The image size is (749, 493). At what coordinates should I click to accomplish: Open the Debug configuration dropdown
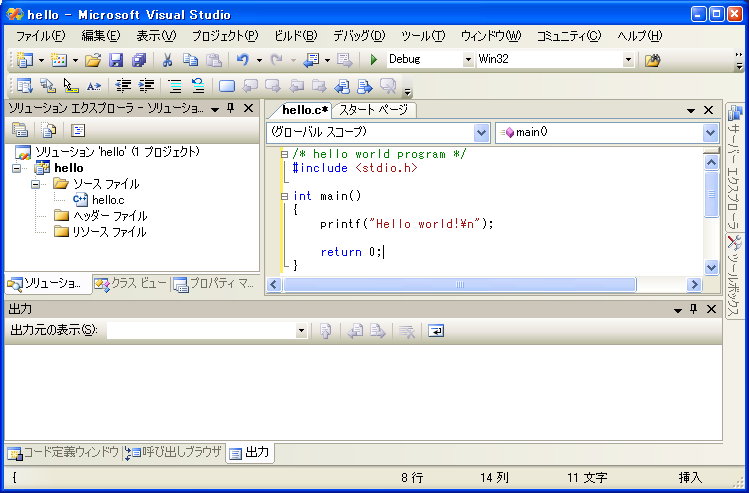[468, 60]
